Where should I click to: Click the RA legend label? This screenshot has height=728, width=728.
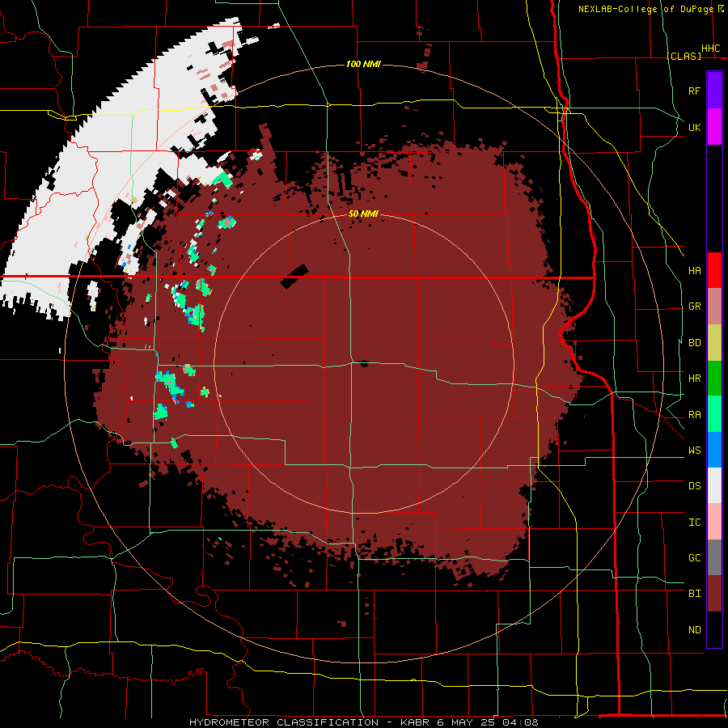point(694,415)
